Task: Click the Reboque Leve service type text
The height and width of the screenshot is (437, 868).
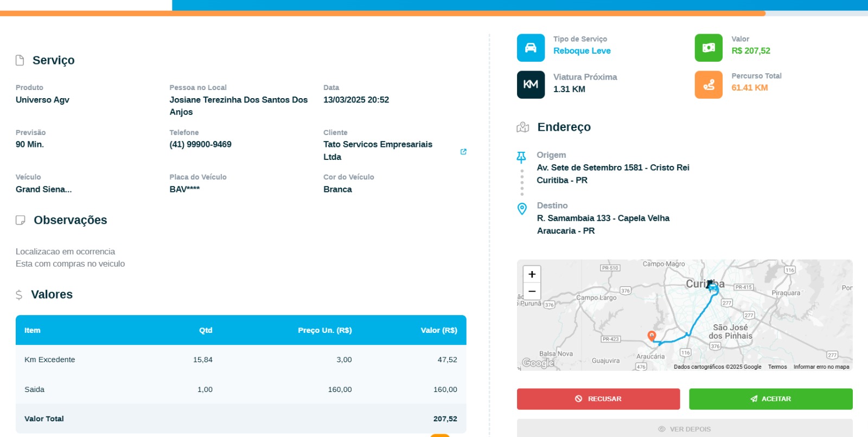Action: coord(582,51)
